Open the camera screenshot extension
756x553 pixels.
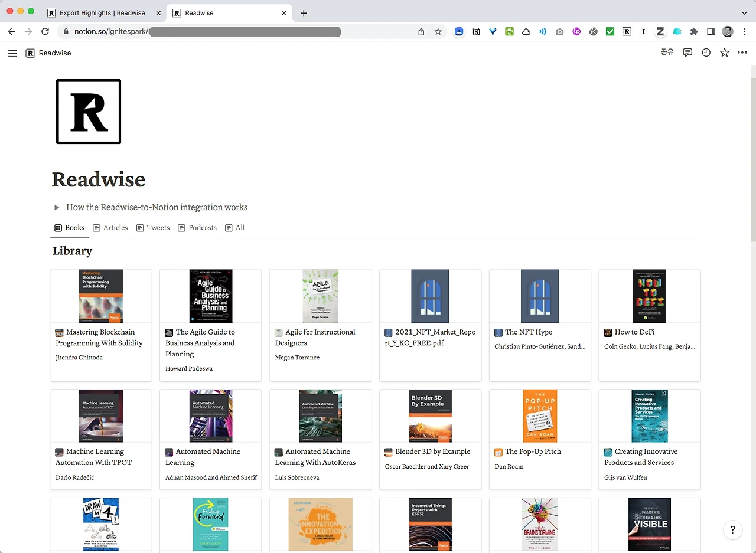559,31
